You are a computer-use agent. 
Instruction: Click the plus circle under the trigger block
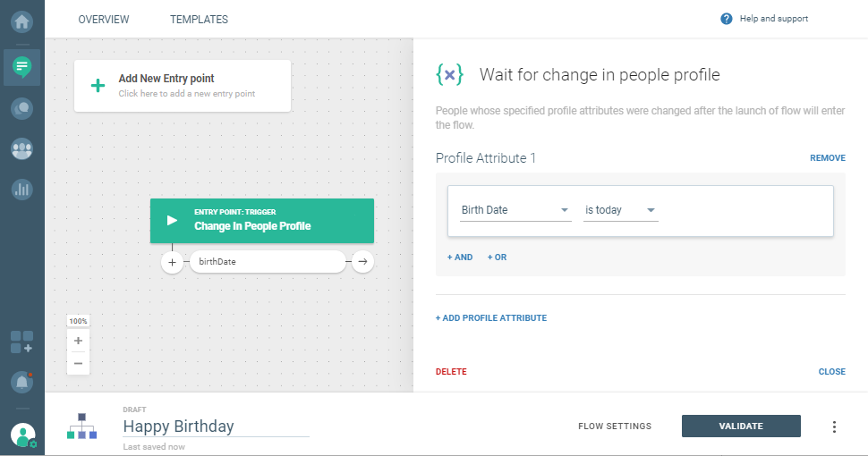click(x=172, y=262)
